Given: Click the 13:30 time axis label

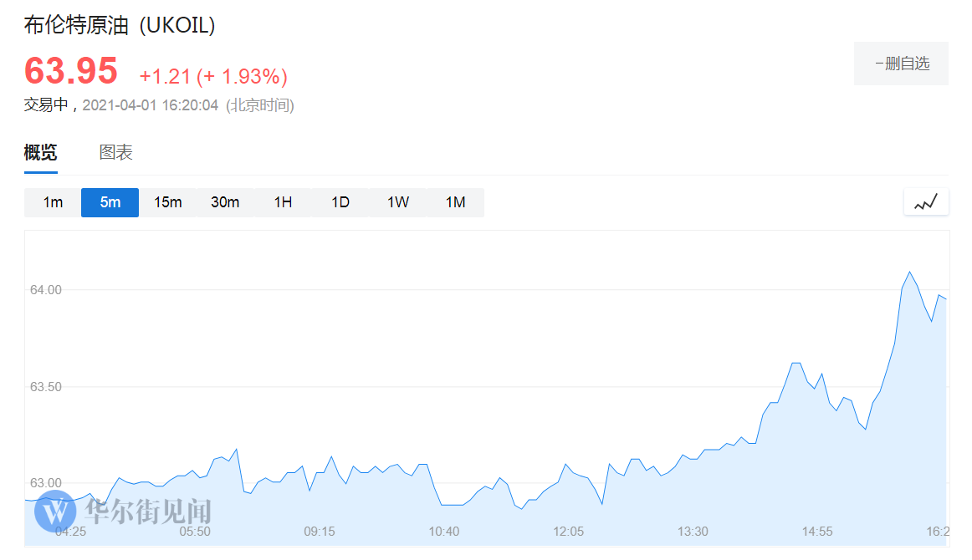Looking at the screenshot, I should point(693,532).
